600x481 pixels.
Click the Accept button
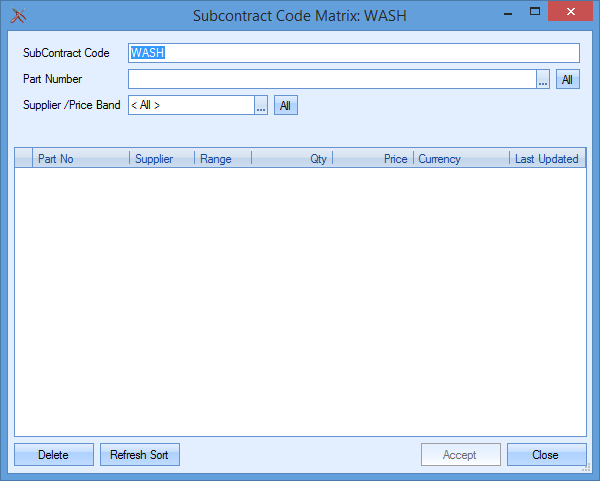[x=460, y=455]
